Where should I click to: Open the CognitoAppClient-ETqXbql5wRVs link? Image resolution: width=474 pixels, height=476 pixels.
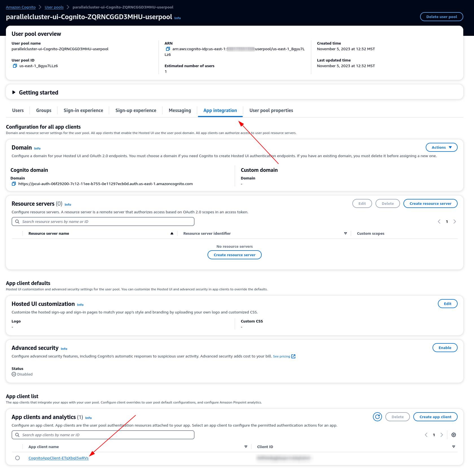58,458
